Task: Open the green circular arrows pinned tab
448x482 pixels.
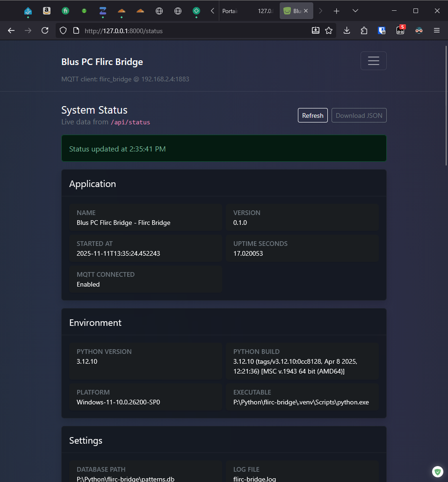Action: click(x=196, y=11)
